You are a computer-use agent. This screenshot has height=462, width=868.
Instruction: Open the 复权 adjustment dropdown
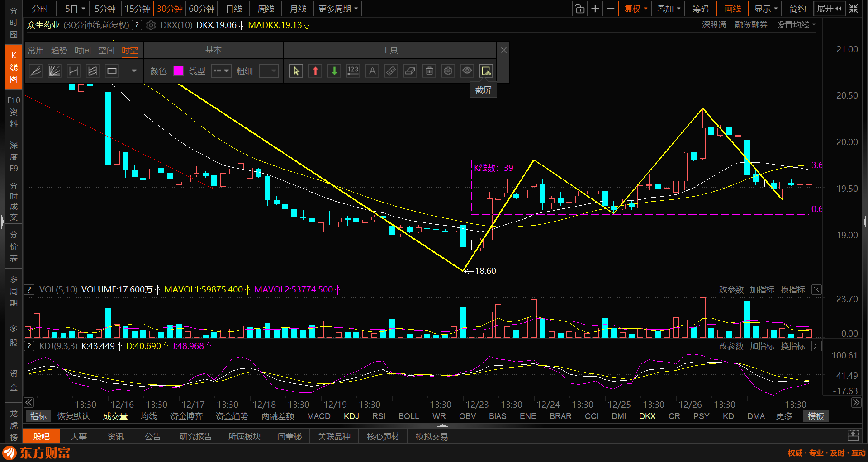[x=636, y=9]
